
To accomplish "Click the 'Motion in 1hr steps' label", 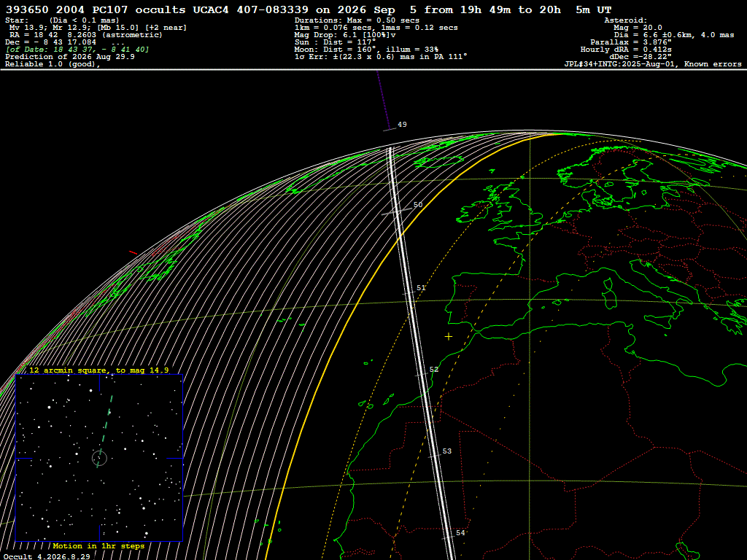I will pos(98,545).
